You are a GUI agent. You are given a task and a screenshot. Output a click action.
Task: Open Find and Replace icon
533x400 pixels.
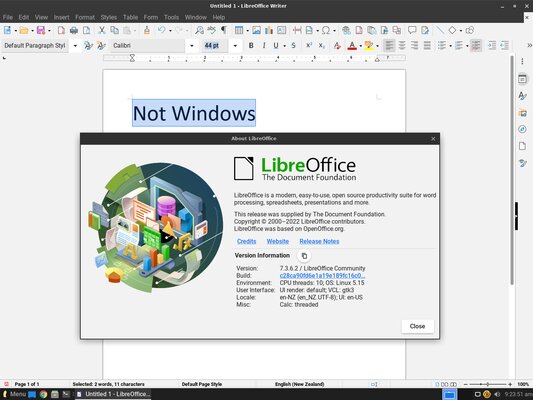[199, 30]
